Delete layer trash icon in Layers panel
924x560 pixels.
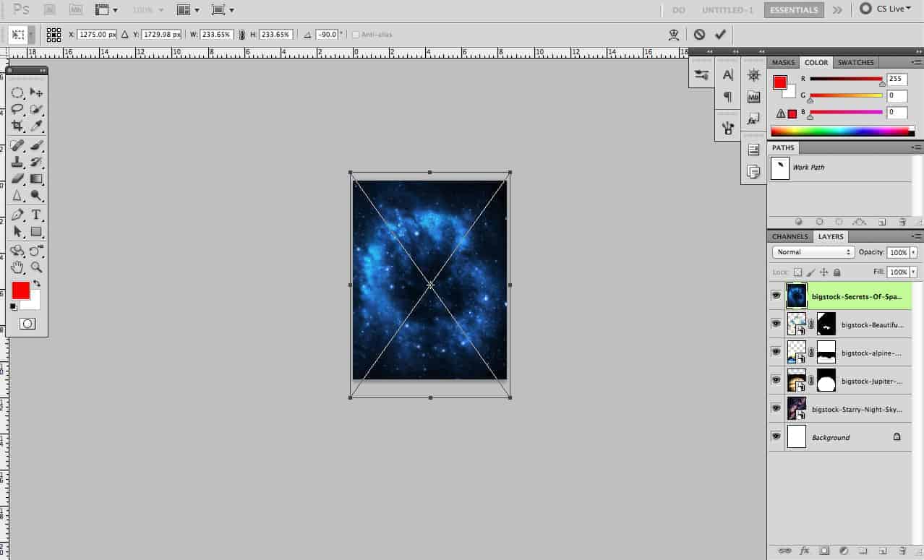tap(904, 551)
